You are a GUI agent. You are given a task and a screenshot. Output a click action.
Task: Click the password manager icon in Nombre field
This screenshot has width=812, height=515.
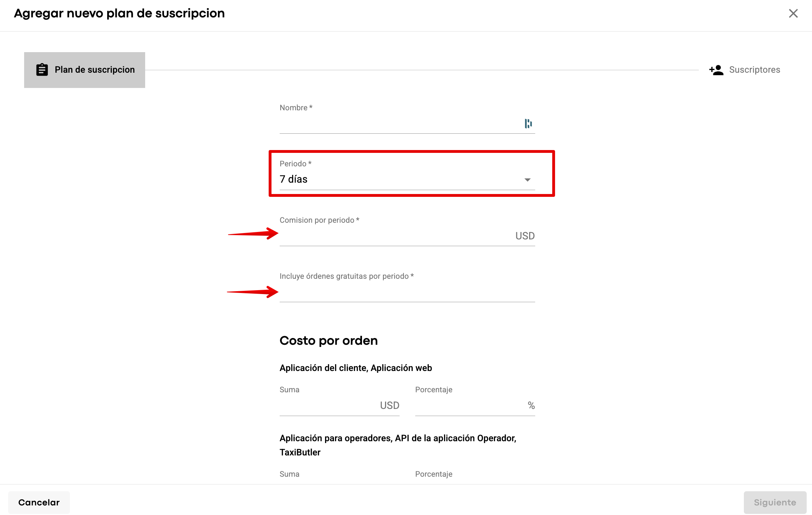[528, 123]
